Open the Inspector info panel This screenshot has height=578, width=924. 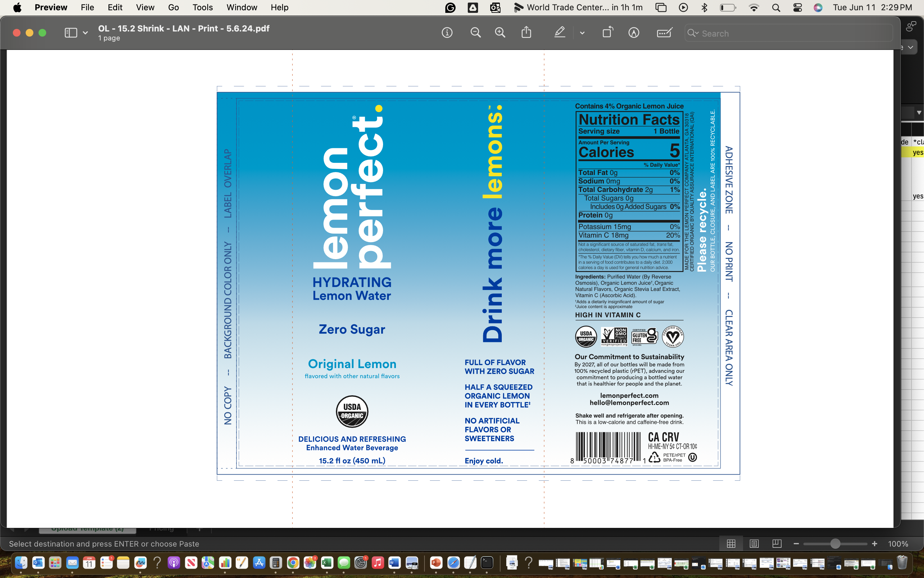(447, 33)
